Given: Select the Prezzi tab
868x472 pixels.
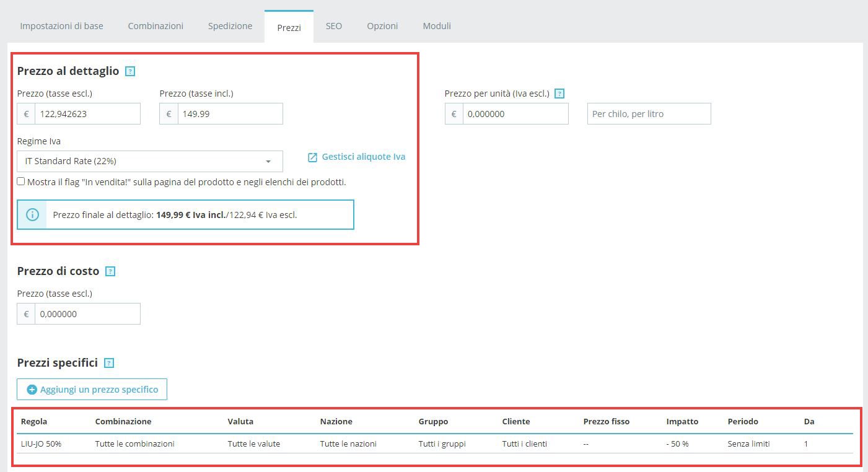Looking at the screenshot, I should tap(289, 27).
